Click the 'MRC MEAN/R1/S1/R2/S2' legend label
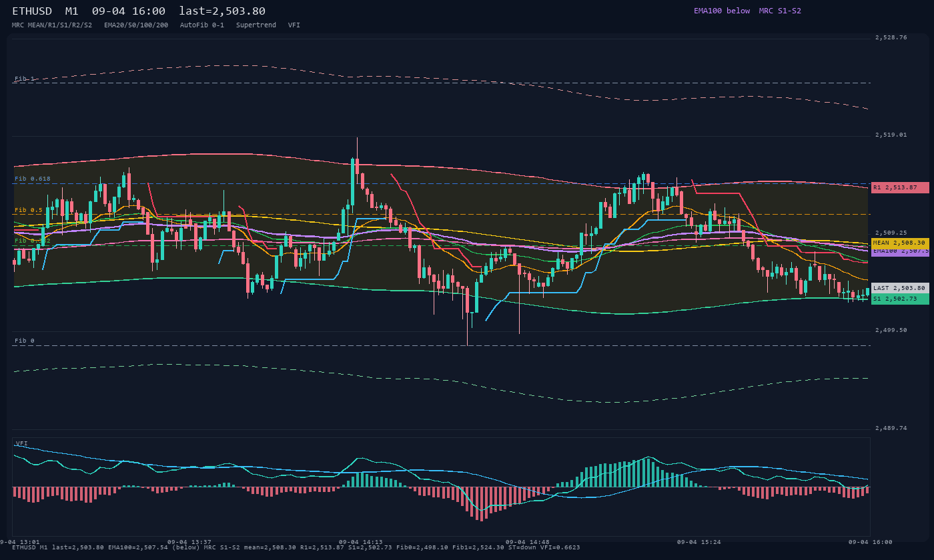 (52, 25)
